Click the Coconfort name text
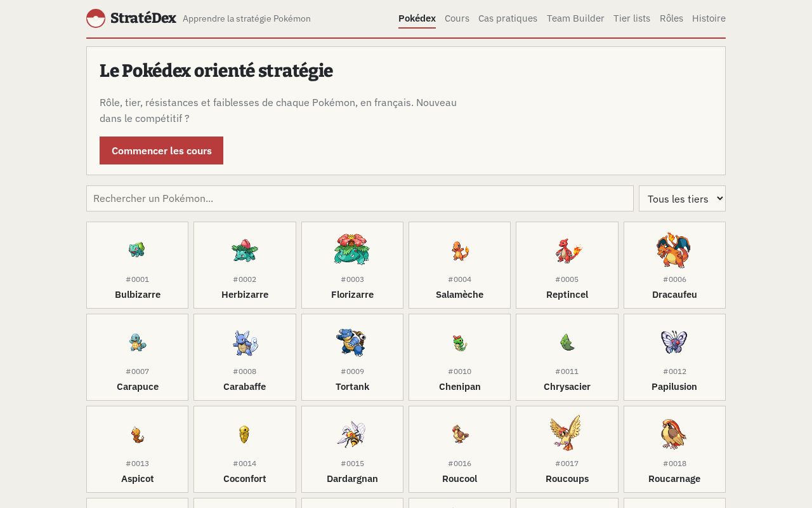 click(245, 479)
